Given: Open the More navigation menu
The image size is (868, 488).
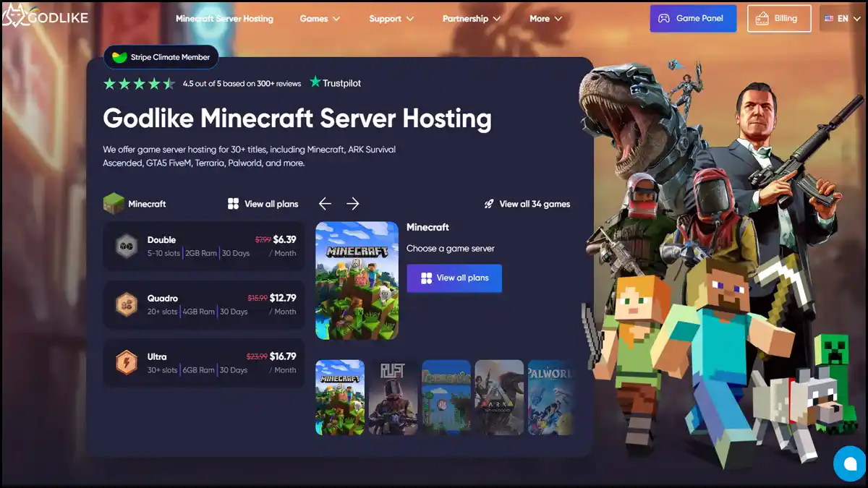Looking at the screenshot, I should [545, 19].
